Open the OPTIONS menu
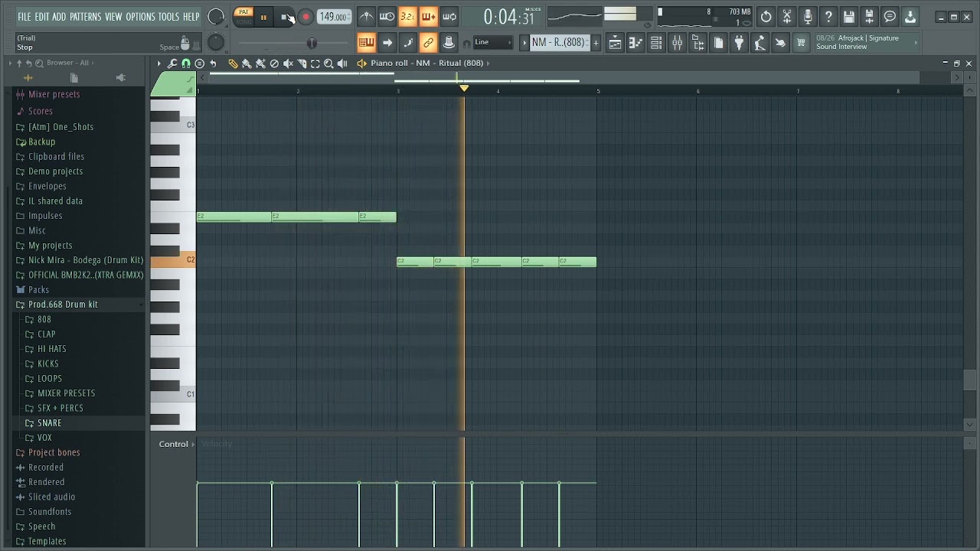Image resolution: width=980 pixels, height=551 pixels. click(140, 17)
